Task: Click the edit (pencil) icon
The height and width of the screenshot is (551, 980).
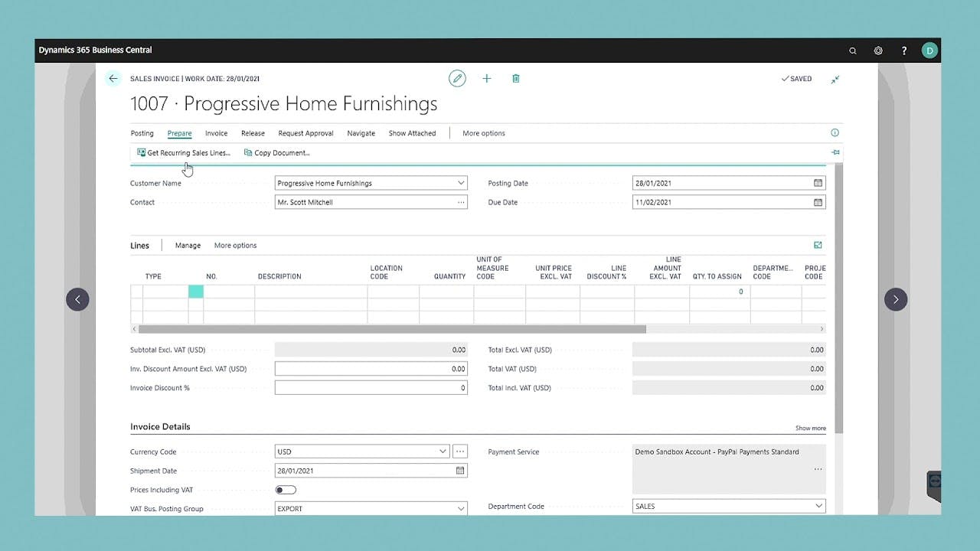Action: click(457, 78)
